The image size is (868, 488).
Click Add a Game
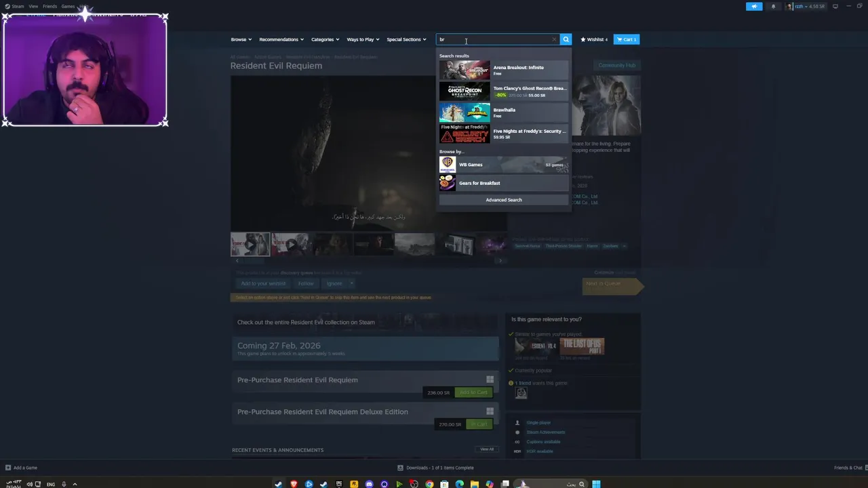21,468
